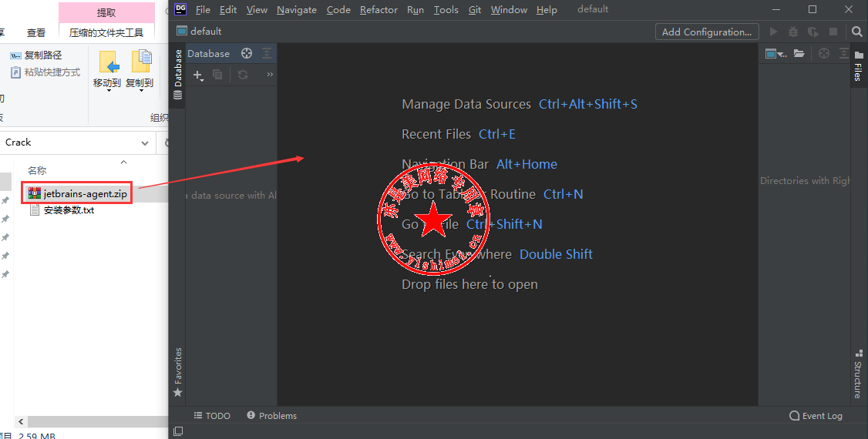Toggle the Favorites side tool window tab
868x439 pixels.
pyautogui.click(x=178, y=372)
